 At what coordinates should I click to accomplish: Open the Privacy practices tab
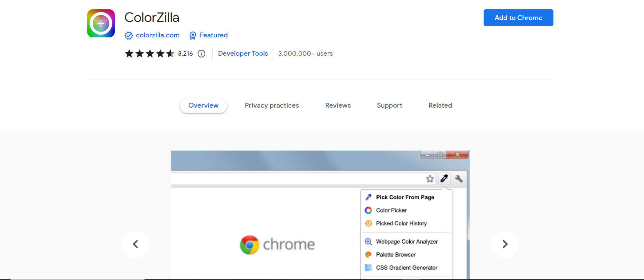(x=272, y=106)
